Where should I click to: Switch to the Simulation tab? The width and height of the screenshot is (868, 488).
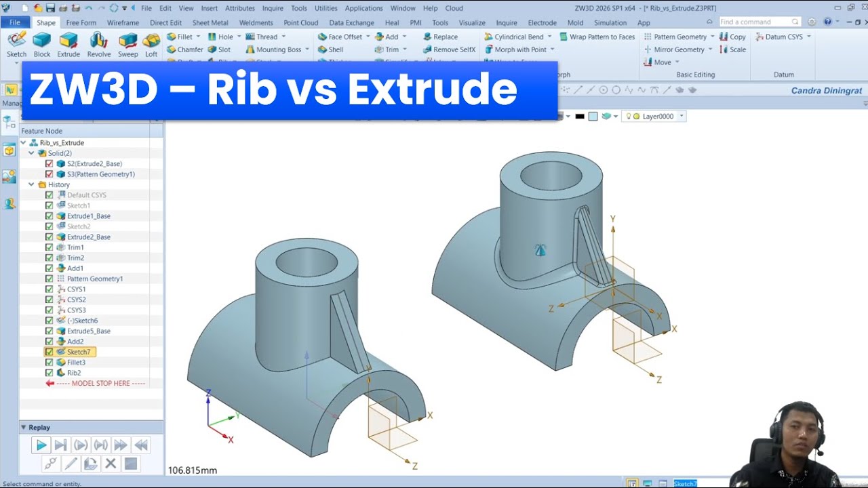tap(610, 22)
